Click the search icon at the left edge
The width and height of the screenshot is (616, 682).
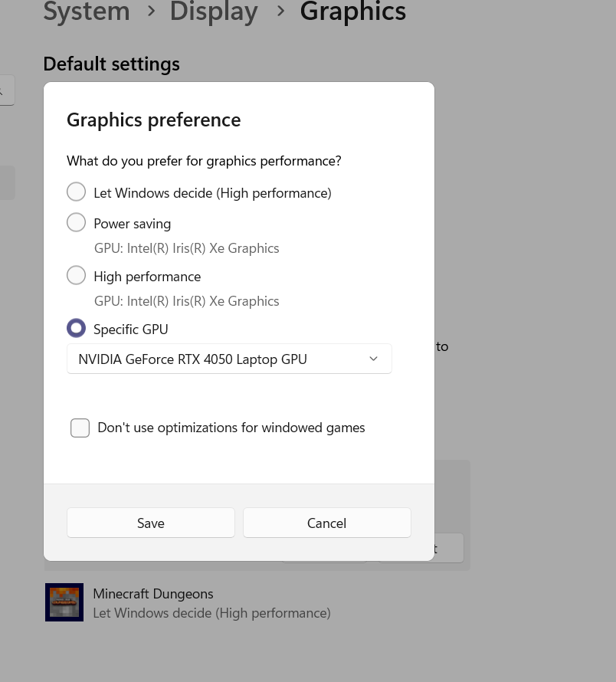[x=4, y=91]
